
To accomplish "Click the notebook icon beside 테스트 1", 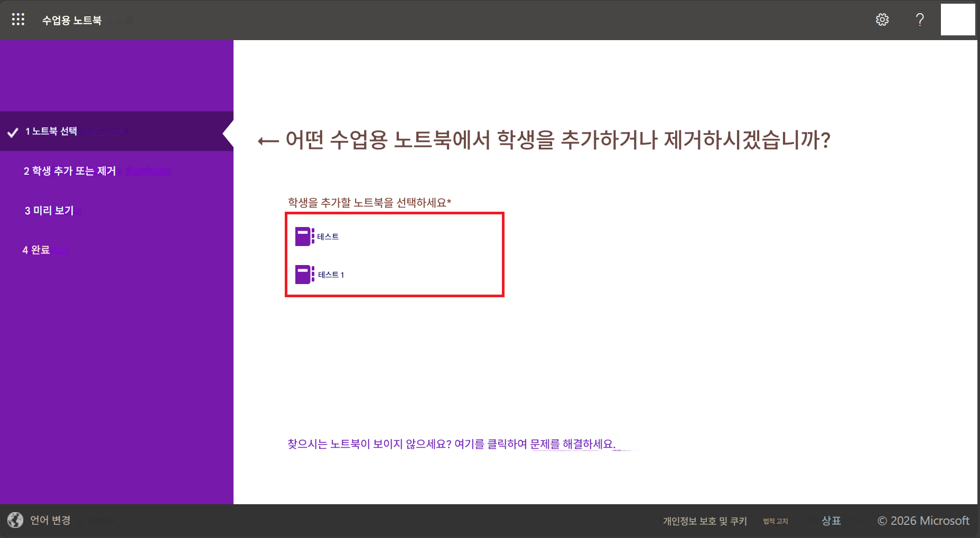I will pyautogui.click(x=303, y=274).
